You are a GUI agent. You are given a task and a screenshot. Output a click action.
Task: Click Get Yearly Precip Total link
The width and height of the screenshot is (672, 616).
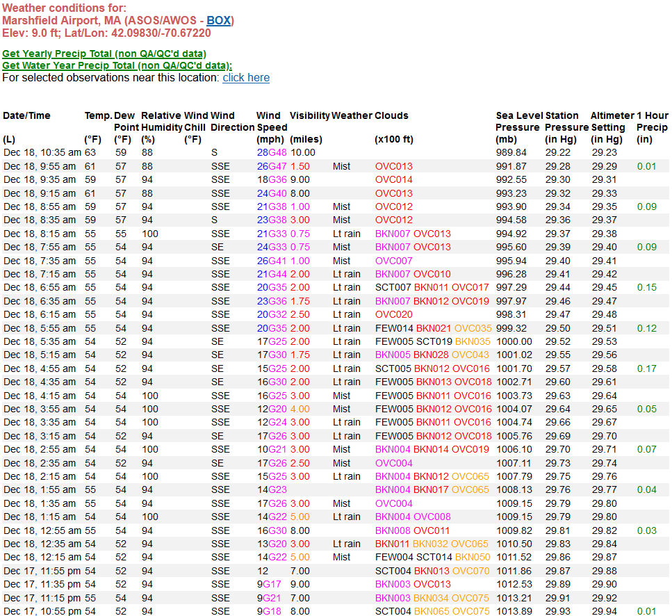click(x=104, y=54)
